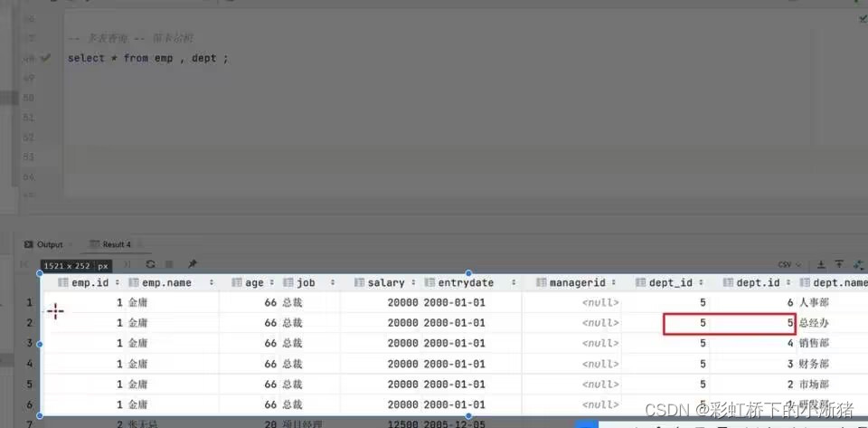Jump to the last result page
Screen dimensions: 868x428
(x=127, y=264)
